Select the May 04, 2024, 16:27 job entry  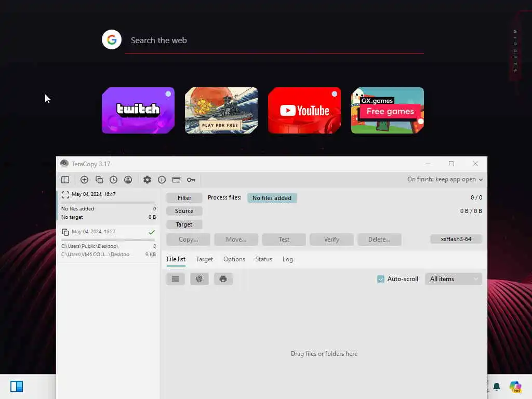108,243
